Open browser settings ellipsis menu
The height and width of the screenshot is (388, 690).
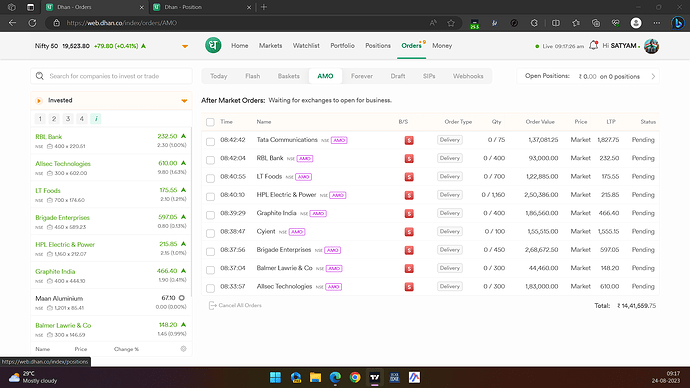coord(657,23)
